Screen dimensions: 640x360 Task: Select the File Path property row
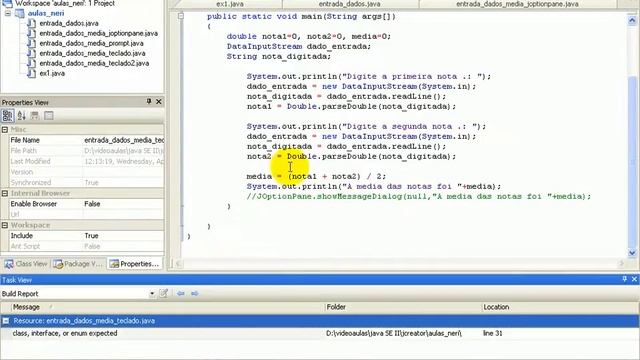(87, 151)
